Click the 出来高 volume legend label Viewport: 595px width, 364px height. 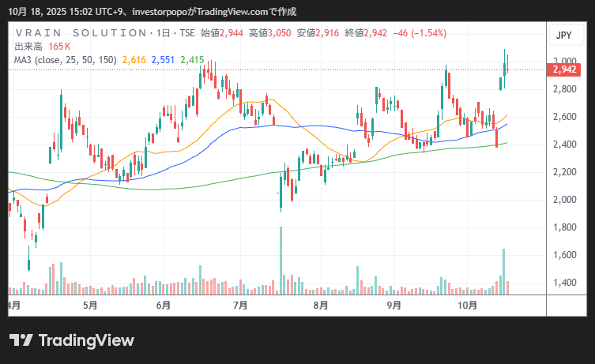coord(28,47)
